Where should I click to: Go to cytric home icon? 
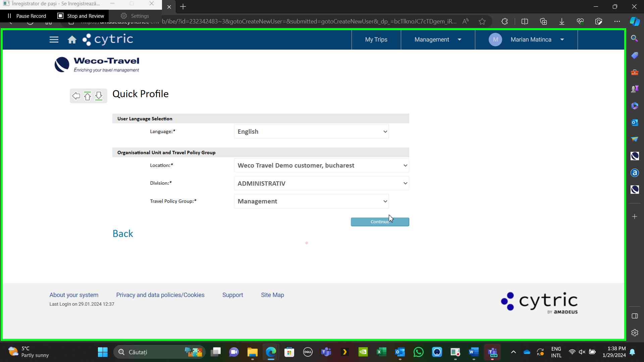click(x=72, y=40)
